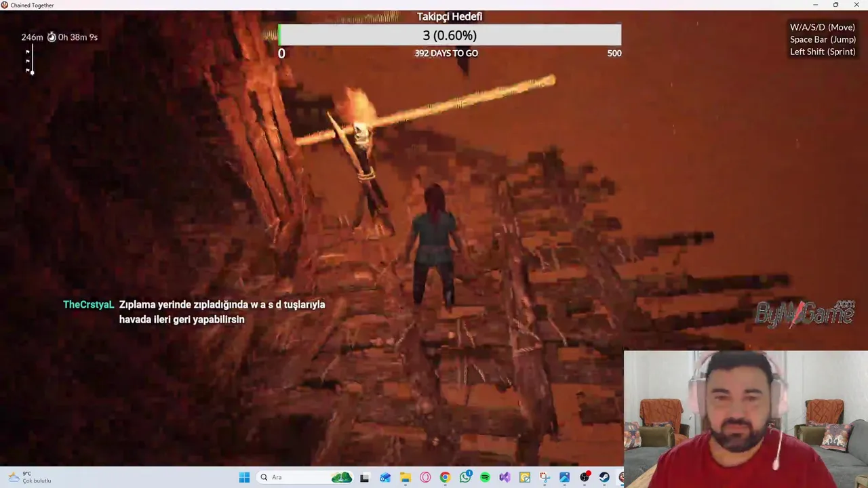The width and height of the screenshot is (868, 488).
Task: Open the Windows Start menu
Action: tap(244, 477)
